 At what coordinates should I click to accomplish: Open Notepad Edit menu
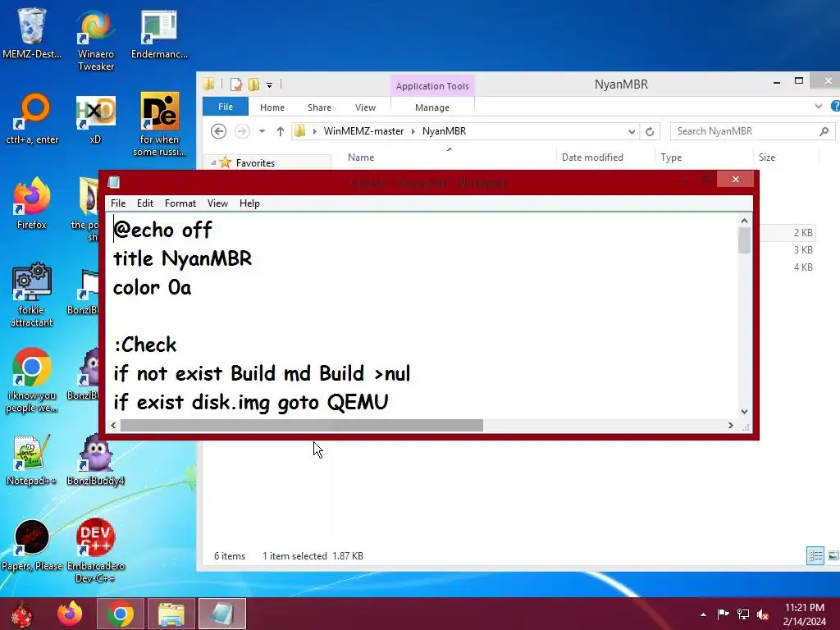click(x=145, y=203)
